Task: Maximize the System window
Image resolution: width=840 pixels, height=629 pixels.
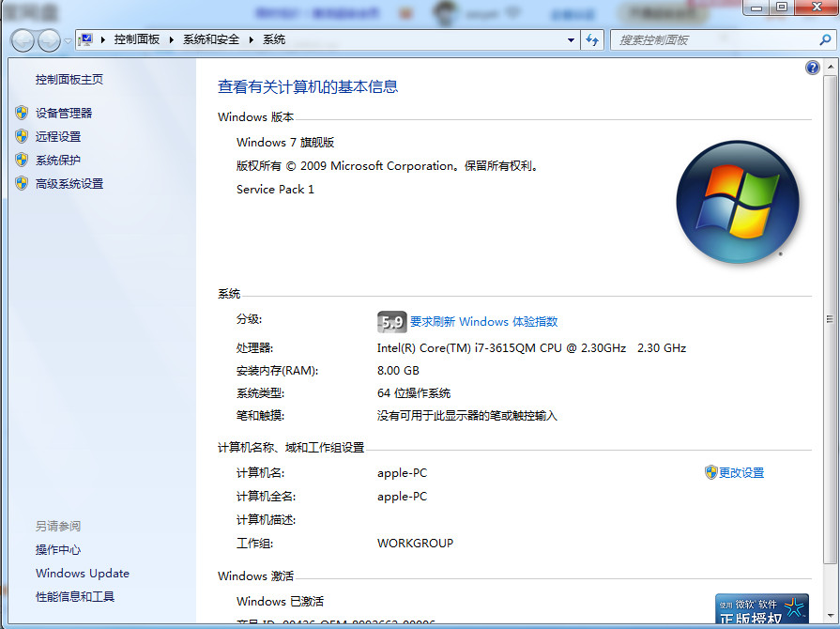Action: coord(782,7)
